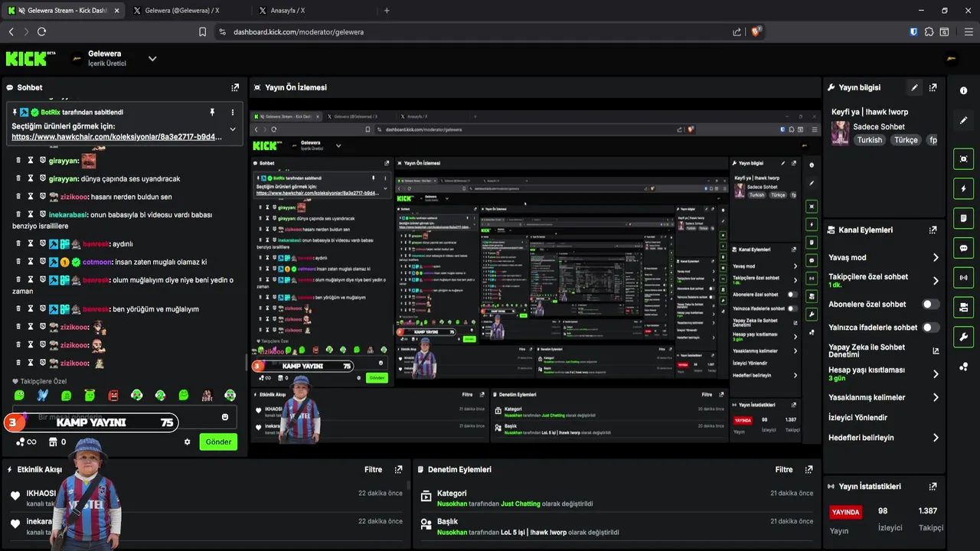Screen dimensions: 980x551
Task: Open the Gelewera channel dropdown
Action: (x=152, y=59)
